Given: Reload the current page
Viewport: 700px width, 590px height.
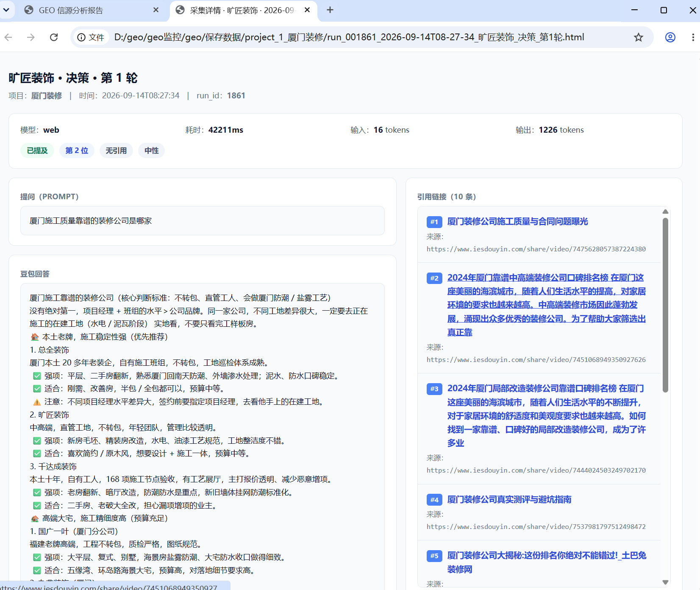Looking at the screenshot, I should (54, 37).
